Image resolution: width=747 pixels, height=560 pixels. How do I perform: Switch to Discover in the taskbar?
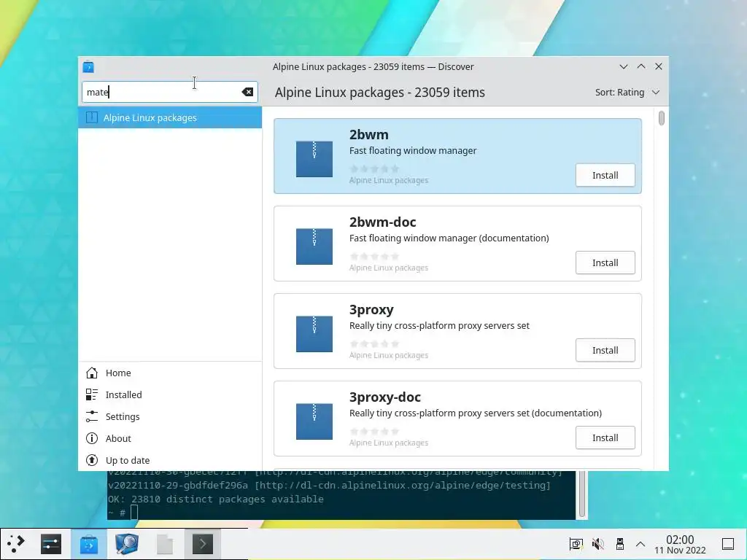point(88,544)
